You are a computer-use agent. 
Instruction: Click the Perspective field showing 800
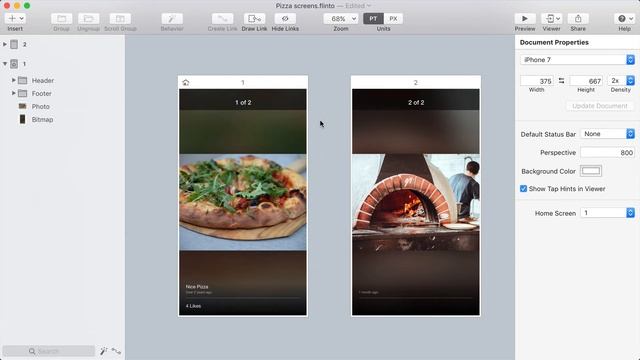(x=607, y=153)
